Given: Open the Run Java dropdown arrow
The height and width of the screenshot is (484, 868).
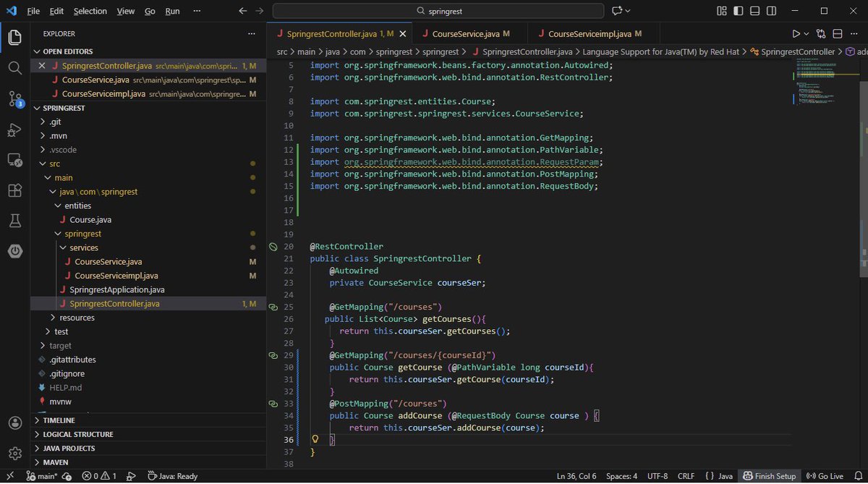Looking at the screenshot, I should click(807, 33).
